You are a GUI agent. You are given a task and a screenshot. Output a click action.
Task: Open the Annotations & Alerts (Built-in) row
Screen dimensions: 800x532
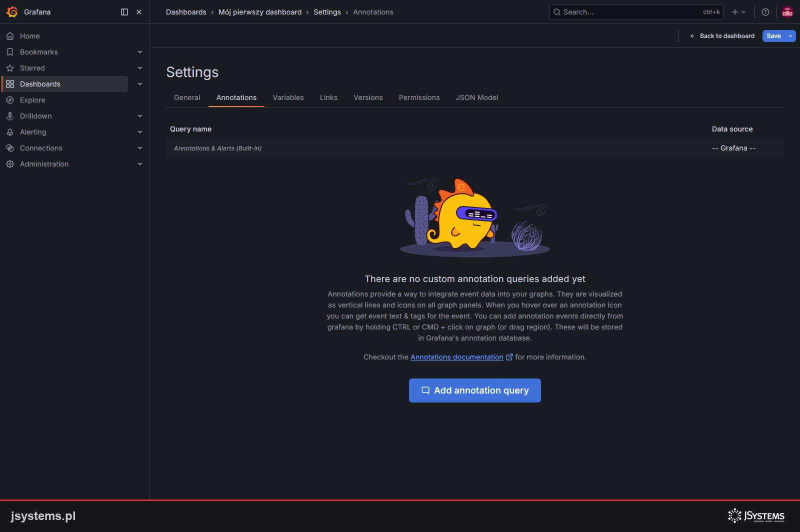pyautogui.click(x=475, y=148)
